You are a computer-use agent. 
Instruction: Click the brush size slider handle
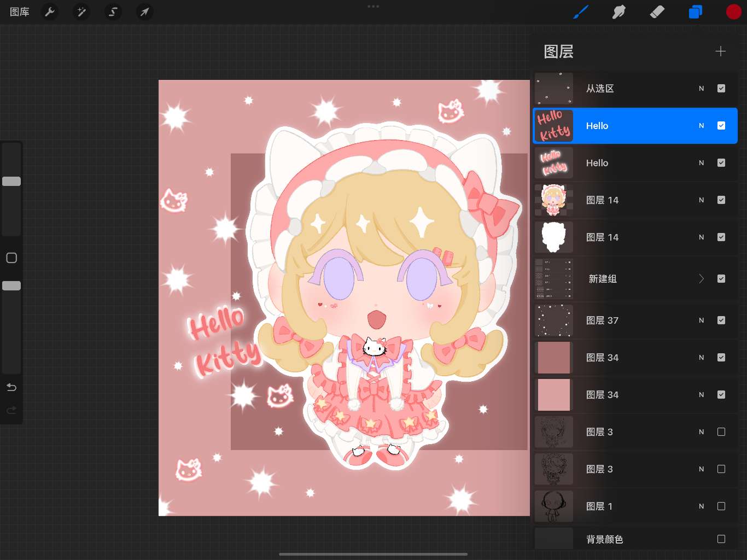[x=11, y=181]
